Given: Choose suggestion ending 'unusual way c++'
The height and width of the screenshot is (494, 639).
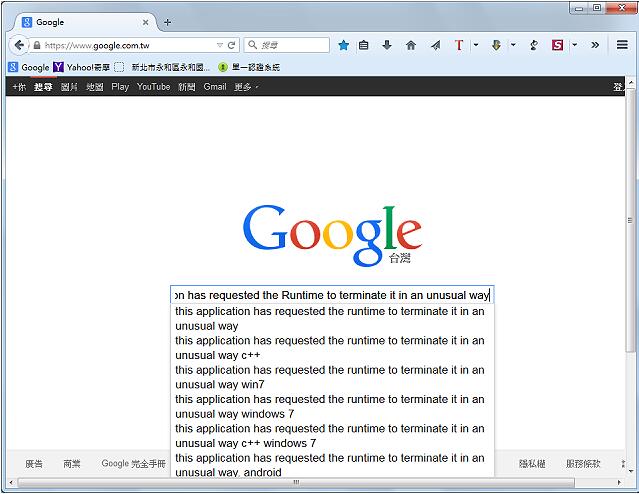Looking at the screenshot, I should pyautogui.click(x=332, y=348).
